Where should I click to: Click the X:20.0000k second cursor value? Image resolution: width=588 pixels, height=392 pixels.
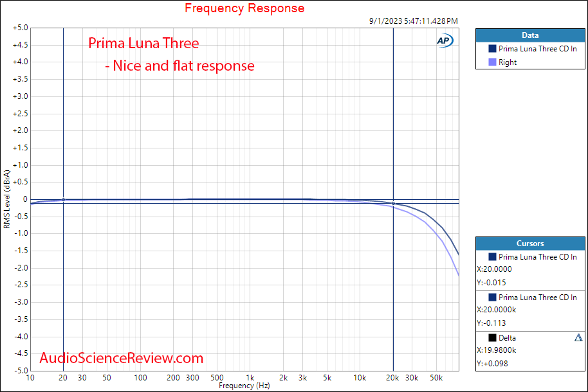pyautogui.click(x=497, y=310)
